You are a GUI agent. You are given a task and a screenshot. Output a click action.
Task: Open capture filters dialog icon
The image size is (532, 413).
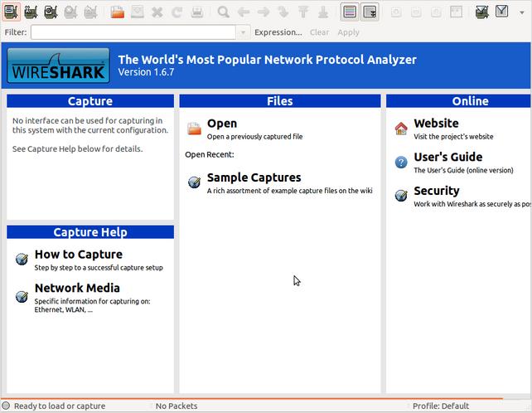pos(482,12)
